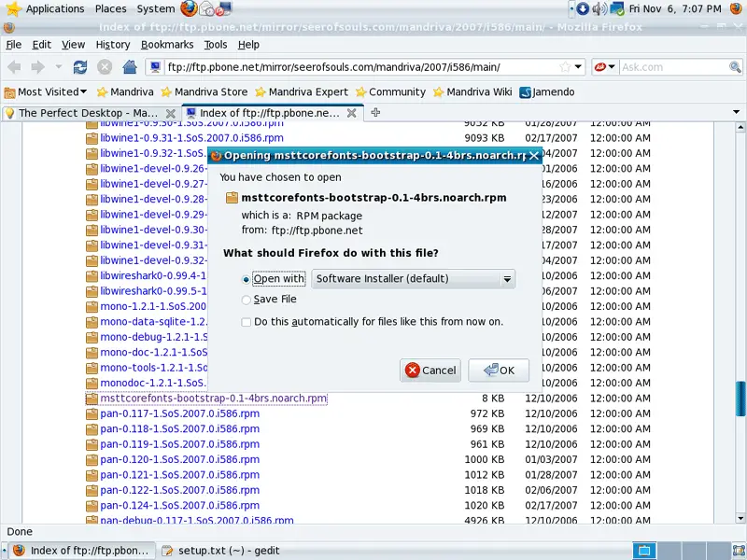Open the Bookmarks menu
The width and height of the screenshot is (747, 560).
167,45
